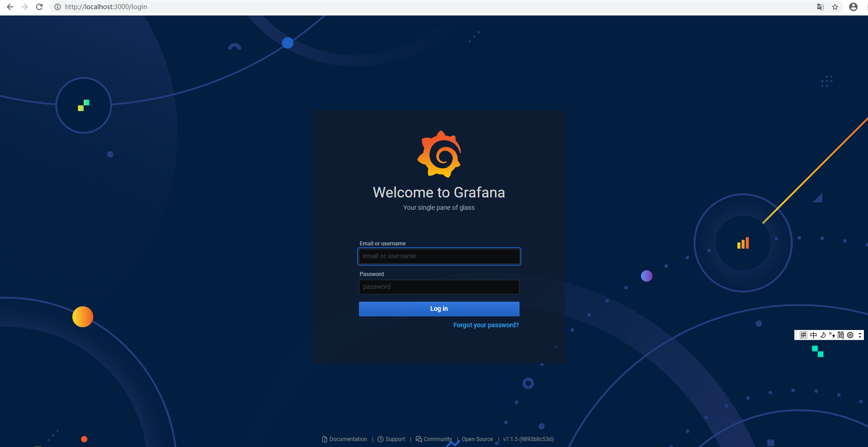
Task: Click the Documentation file icon in footer
Action: coord(325,439)
